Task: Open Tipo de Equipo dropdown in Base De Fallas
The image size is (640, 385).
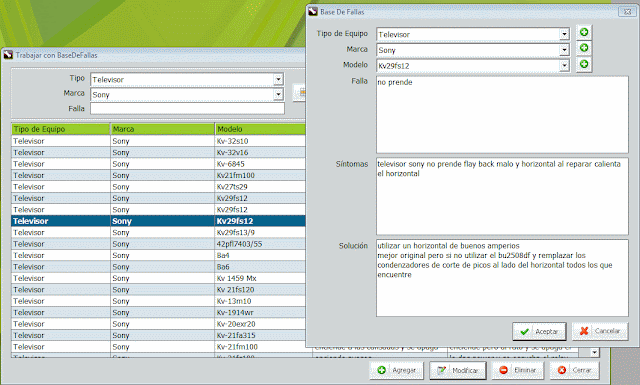Action: [x=564, y=34]
